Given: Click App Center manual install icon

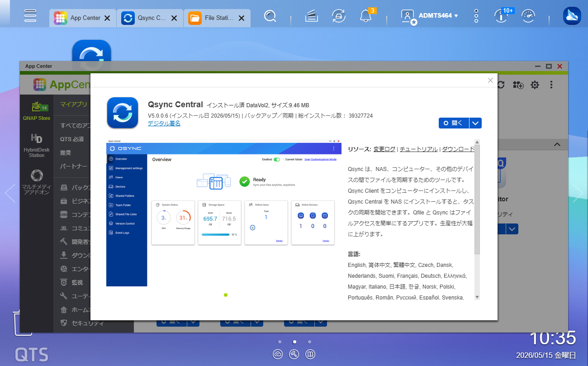Looking at the screenshot, I should pyautogui.click(x=518, y=85).
